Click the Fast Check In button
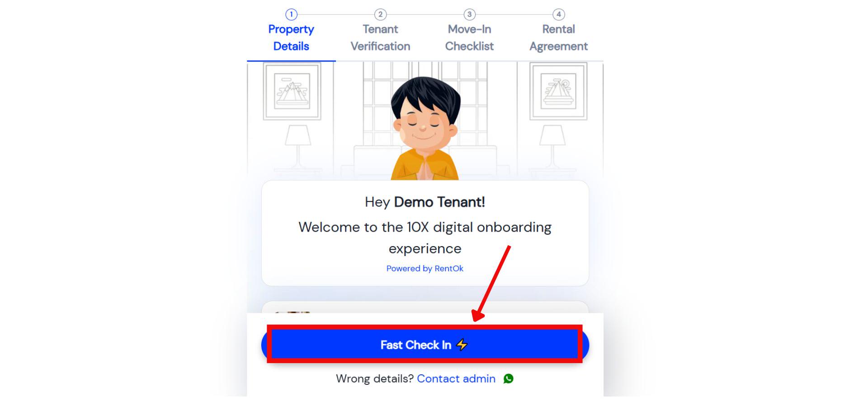Screen dimensions: 868x401 pos(425,345)
